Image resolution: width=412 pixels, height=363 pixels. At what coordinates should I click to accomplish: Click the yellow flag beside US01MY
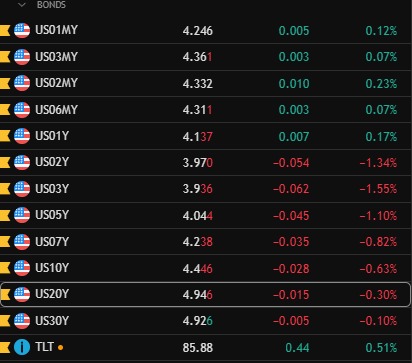(x=5, y=31)
